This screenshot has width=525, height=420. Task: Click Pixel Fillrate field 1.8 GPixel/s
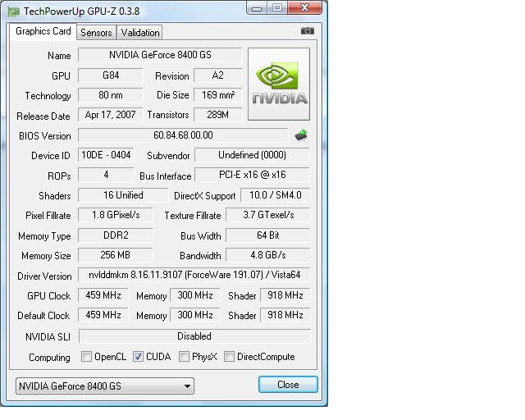(116, 215)
